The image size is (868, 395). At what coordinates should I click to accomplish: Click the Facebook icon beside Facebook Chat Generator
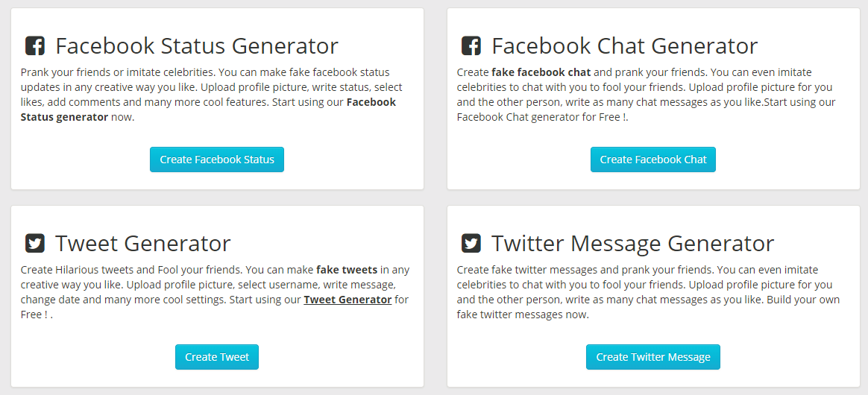pyautogui.click(x=471, y=46)
